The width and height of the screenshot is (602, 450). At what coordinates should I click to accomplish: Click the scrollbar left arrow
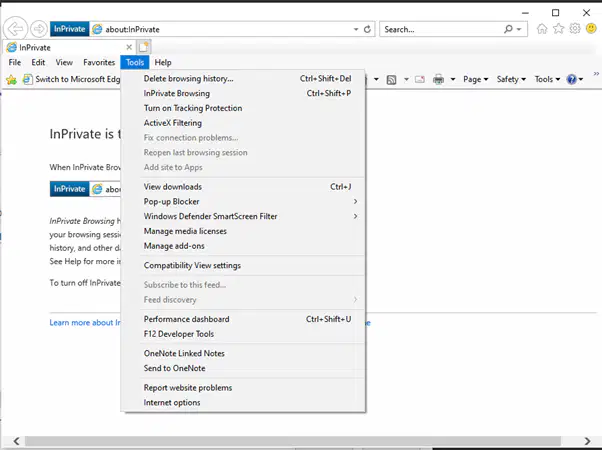tap(16, 441)
